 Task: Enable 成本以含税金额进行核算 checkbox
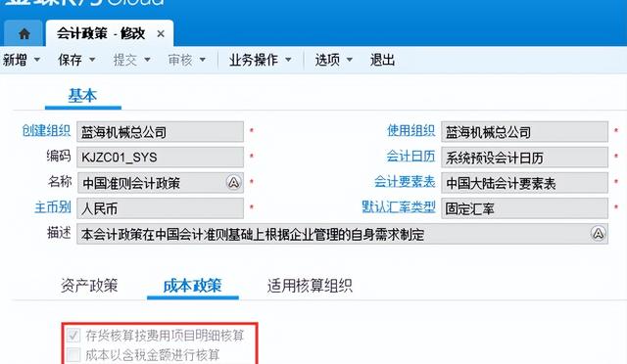pyautogui.click(x=73, y=354)
